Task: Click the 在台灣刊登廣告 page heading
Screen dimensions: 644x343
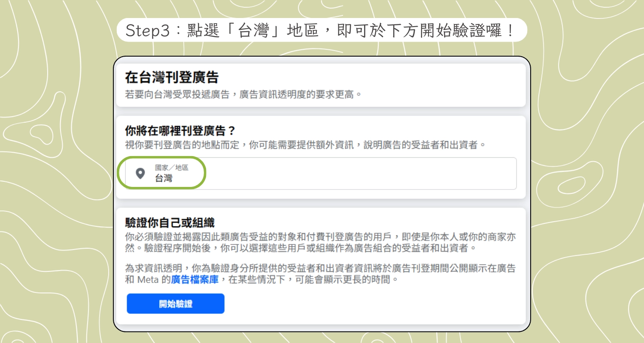Action: point(172,78)
